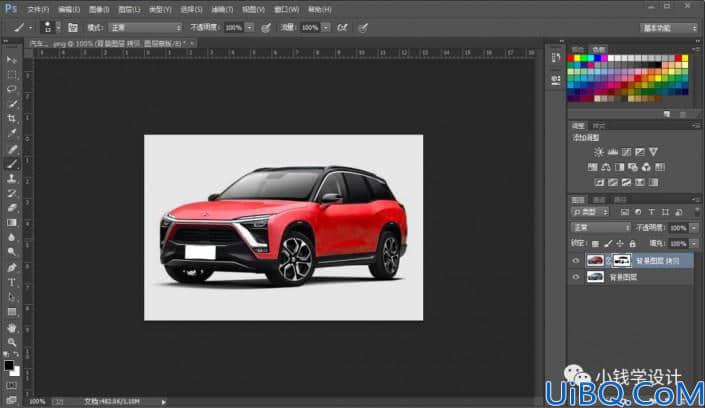Select the Crop tool
The width and height of the screenshot is (705, 408).
click(x=12, y=119)
